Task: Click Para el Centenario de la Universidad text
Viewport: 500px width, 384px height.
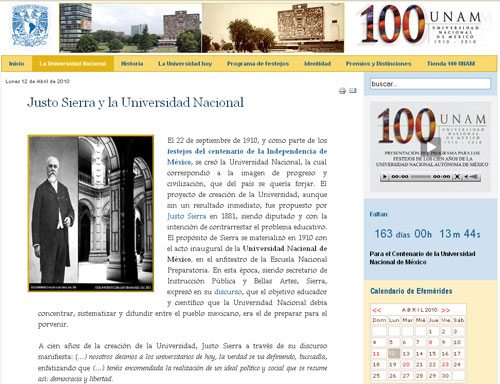Action: pyautogui.click(x=422, y=258)
